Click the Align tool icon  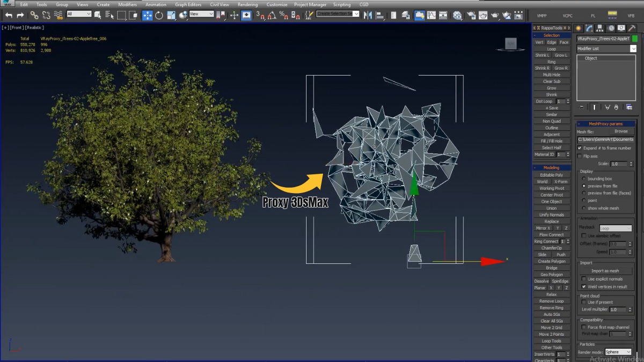[x=379, y=15]
